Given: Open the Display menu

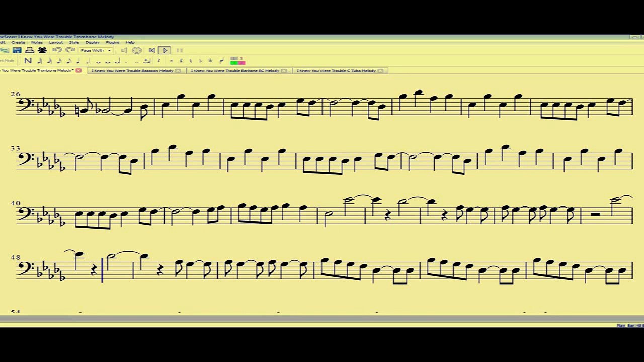Looking at the screenshot, I should tap(93, 42).
